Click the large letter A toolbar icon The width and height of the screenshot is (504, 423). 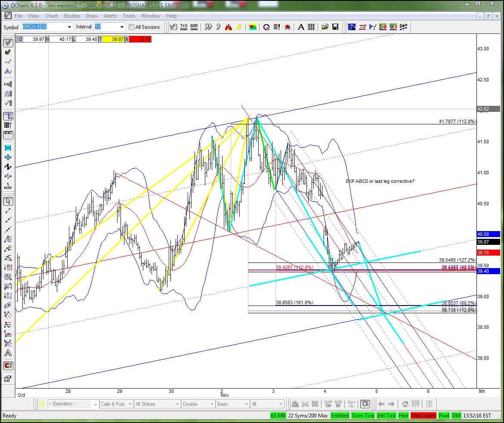(x=301, y=27)
